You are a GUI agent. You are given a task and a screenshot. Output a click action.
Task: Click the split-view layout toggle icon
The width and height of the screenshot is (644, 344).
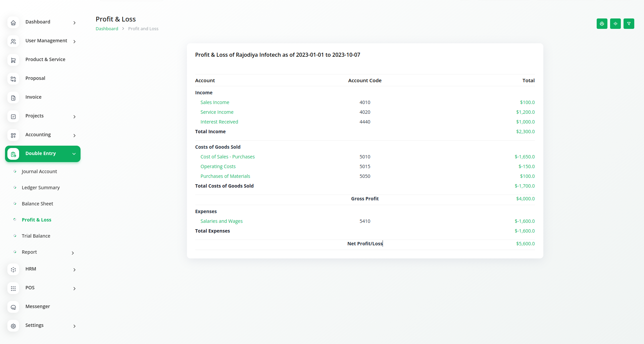point(615,24)
